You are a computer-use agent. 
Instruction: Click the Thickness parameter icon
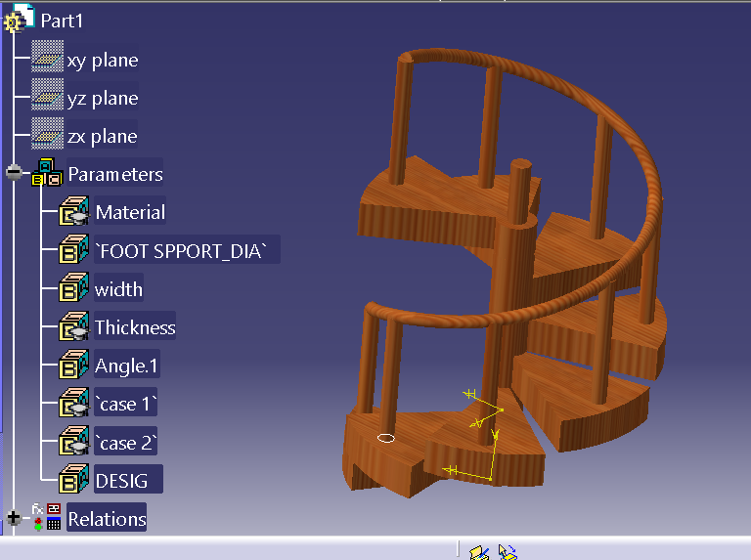tap(73, 325)
